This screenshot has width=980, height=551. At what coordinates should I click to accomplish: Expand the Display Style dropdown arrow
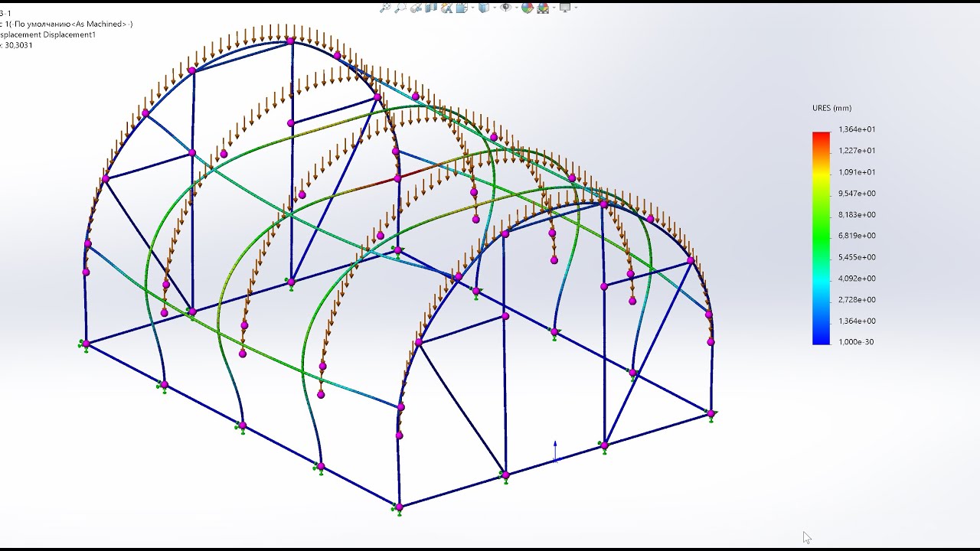click(x=495, y=8)
